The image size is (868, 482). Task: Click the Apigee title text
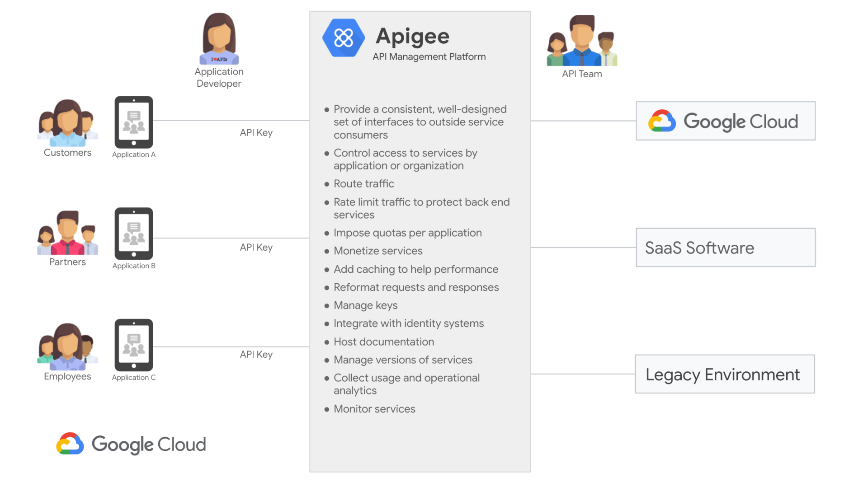coord(412,36)
